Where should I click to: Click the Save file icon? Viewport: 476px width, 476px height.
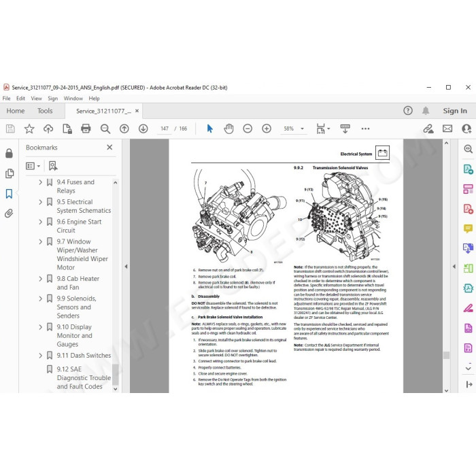(10, 129)
